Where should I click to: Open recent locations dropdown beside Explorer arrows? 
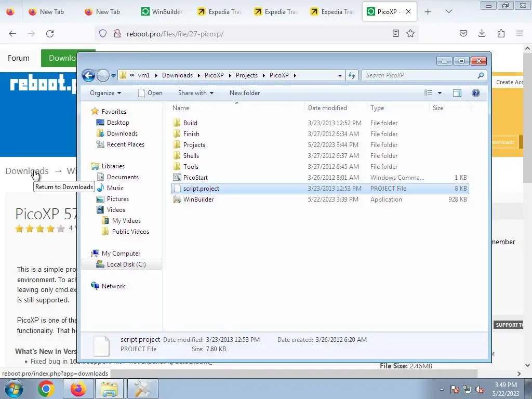tap(113, 75)
